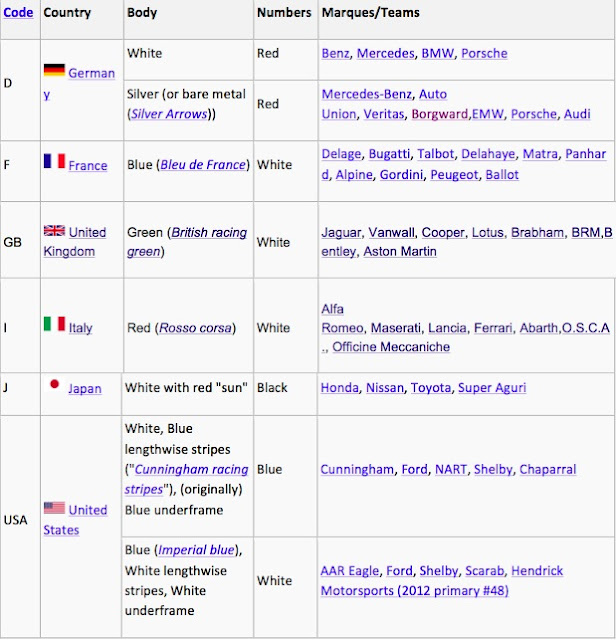
Task: Open the Silver Arrows link
Action: (x=167, y=114)
